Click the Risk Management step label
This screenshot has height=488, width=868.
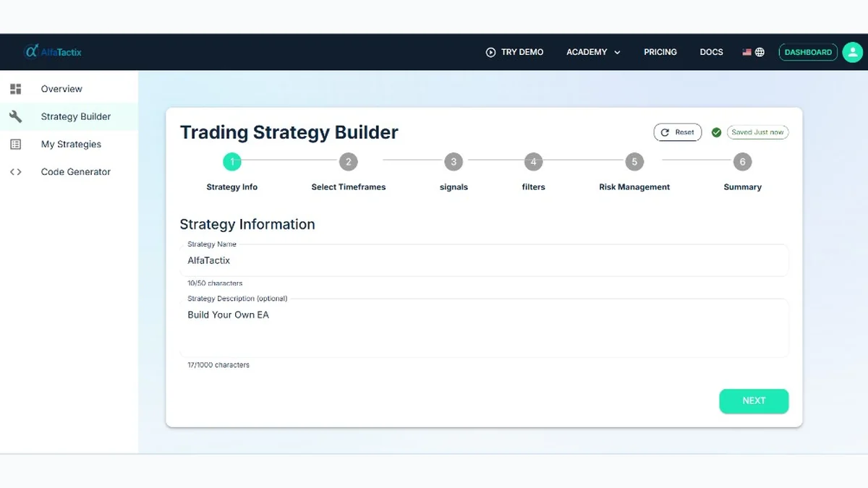click(634, 187)
